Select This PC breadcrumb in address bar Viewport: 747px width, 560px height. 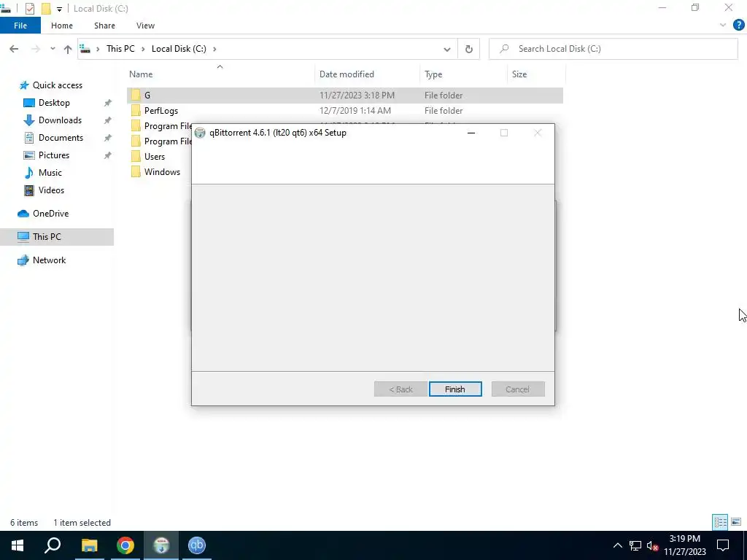[x=120, y=49]
